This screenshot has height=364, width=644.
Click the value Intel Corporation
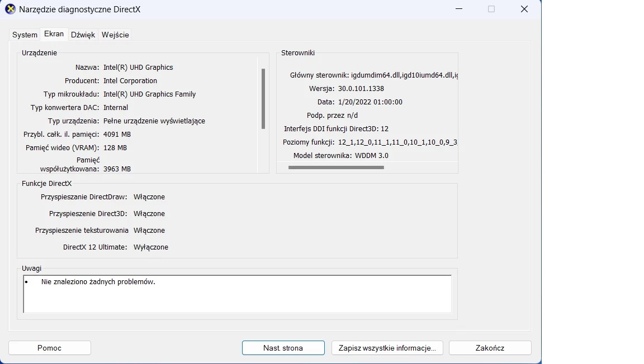(130, 81)
